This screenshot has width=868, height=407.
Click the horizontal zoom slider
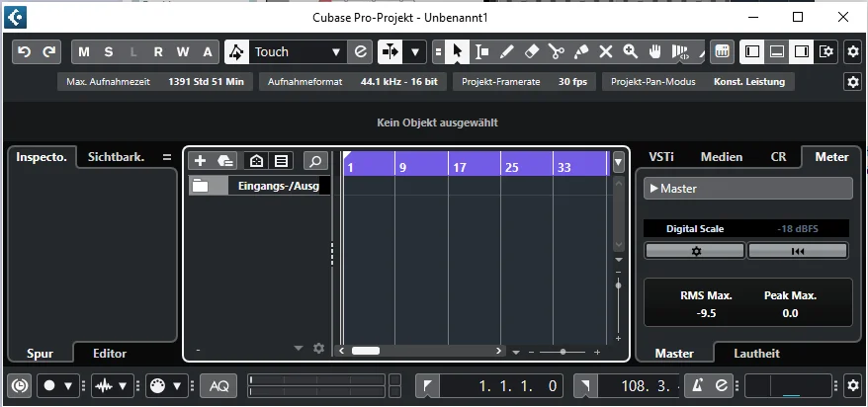pos(563,352)
